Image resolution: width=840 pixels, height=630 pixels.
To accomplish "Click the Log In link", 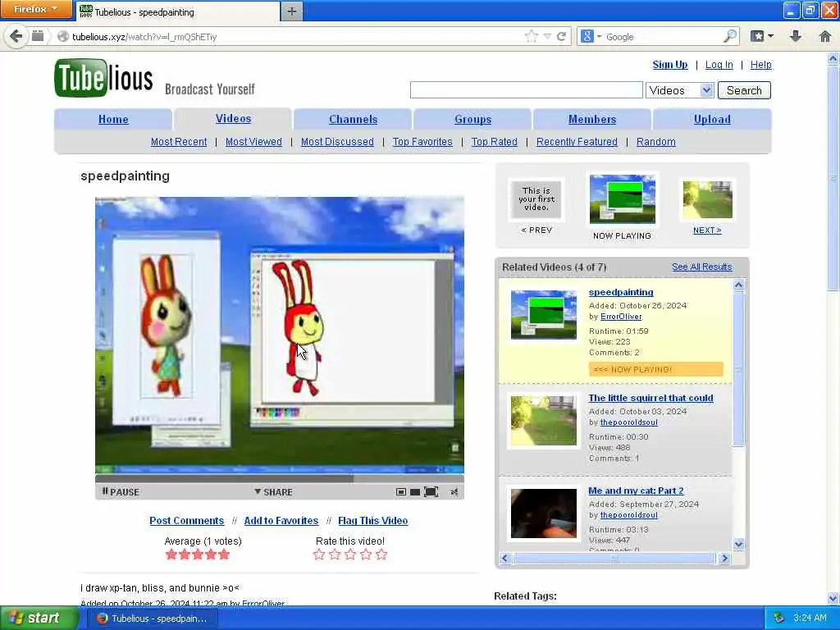I will [719, 64].
